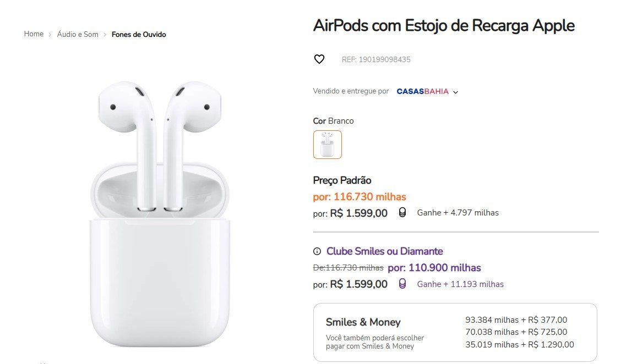
Task: Select the Branco color swatch
Action: click(328, 145)
